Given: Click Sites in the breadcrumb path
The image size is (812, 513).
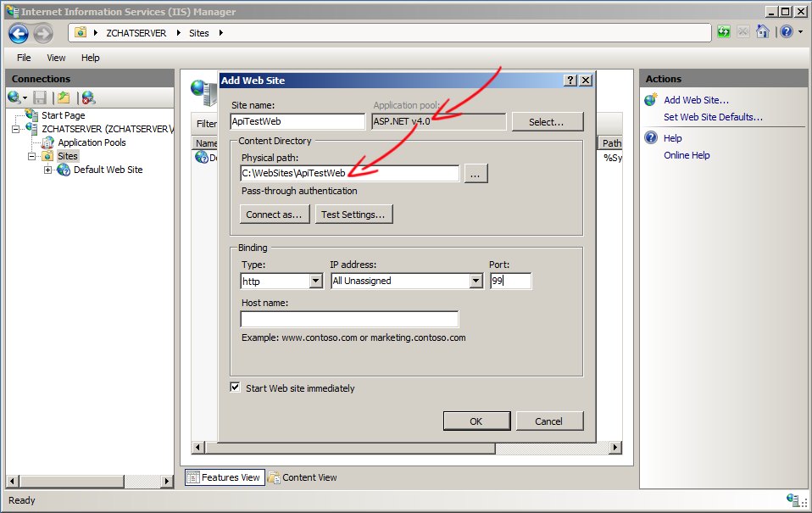Looking at the screenshot, I should [199, 33].
